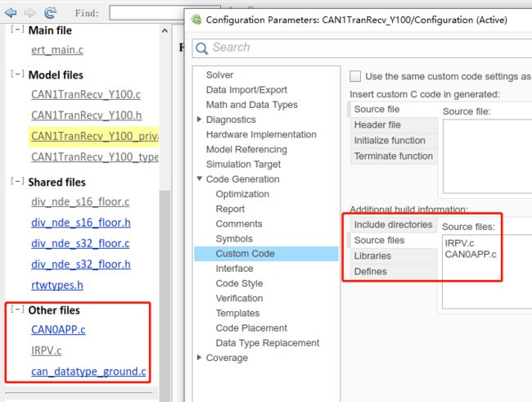Image resolution: width=532 pixels, height=402 pixels.
Task: Toggle 'Use the same custom code settings' checkbox
Action: point(355,76)
